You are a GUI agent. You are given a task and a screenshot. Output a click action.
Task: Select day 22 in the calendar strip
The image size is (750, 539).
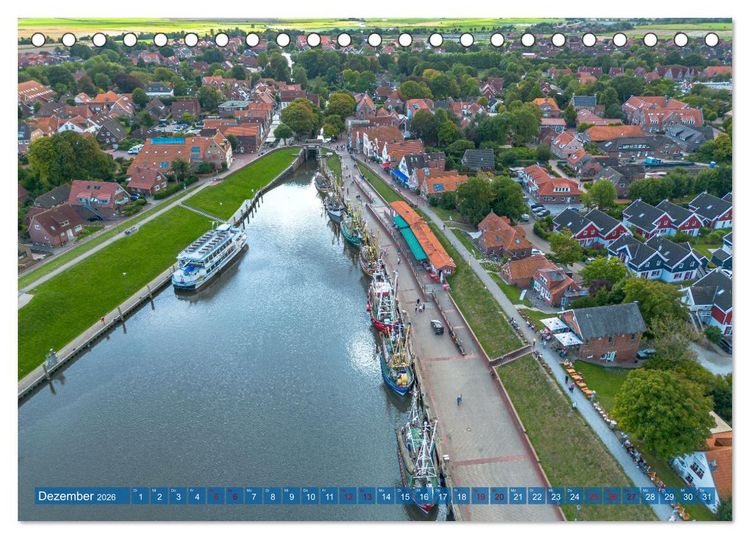(537, 496)
